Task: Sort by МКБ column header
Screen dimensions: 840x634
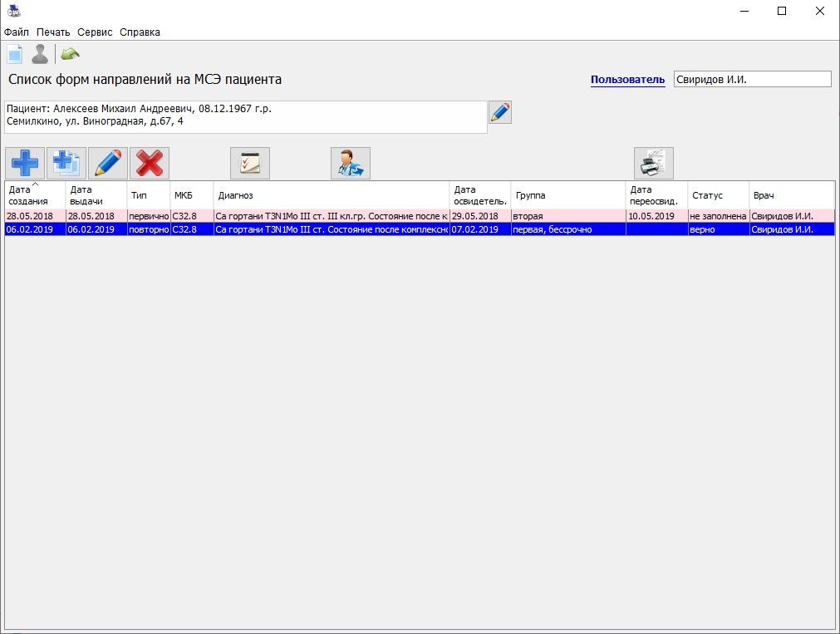Action: [192, 195]
